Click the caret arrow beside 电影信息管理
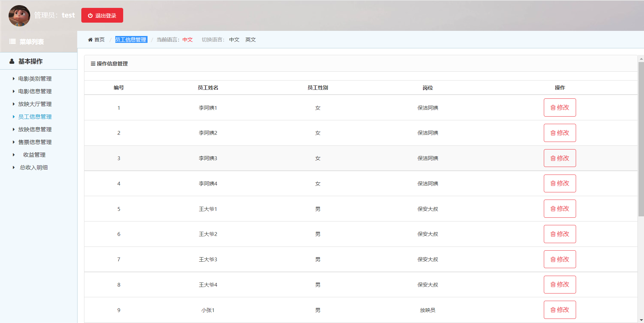 click(14, 92)
